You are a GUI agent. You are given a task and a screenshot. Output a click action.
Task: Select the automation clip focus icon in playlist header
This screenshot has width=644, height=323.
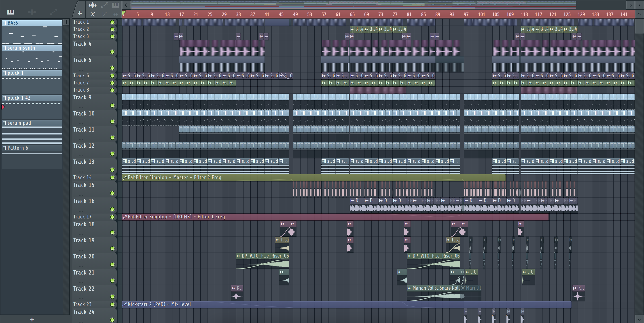(104, 5)
